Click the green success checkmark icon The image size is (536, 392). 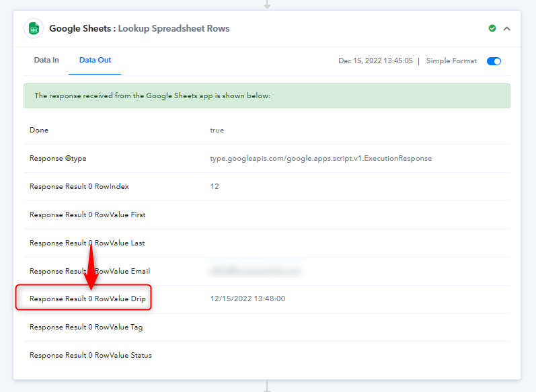pos(492,28)
